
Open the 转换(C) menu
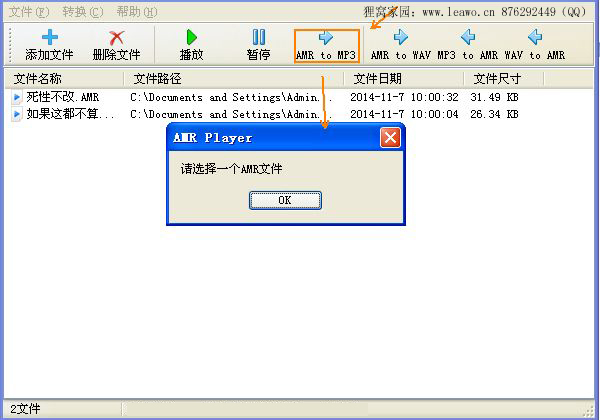click(x=83, y=12)
